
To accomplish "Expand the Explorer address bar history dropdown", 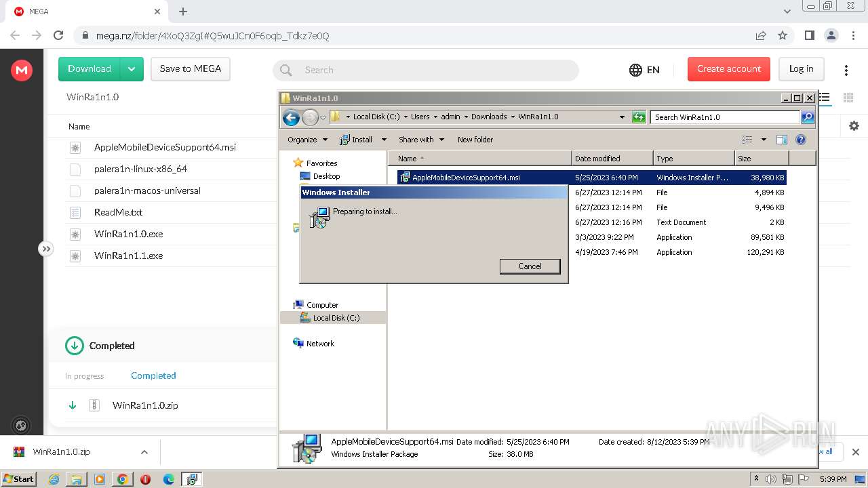I will click(x=622, y=117).
